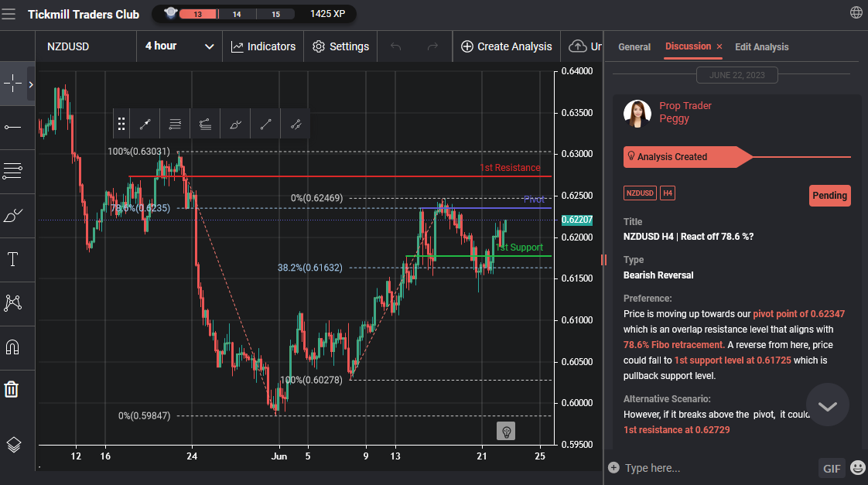
Task: Click the H4 timeframe tag
Action: pos(667,193)
